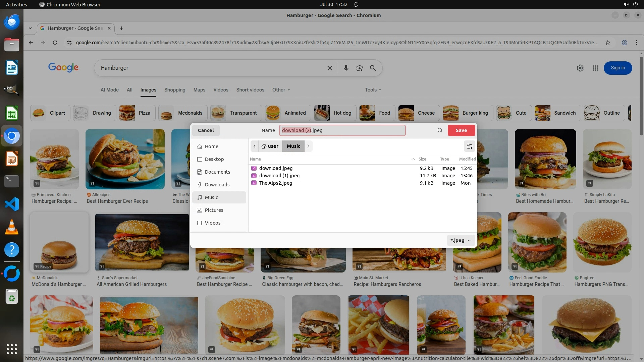Bookmark this page with star icon
Image resolution: width=644 pixels, height=362 pixels.
pyautogui.click(x=607, y=43)
